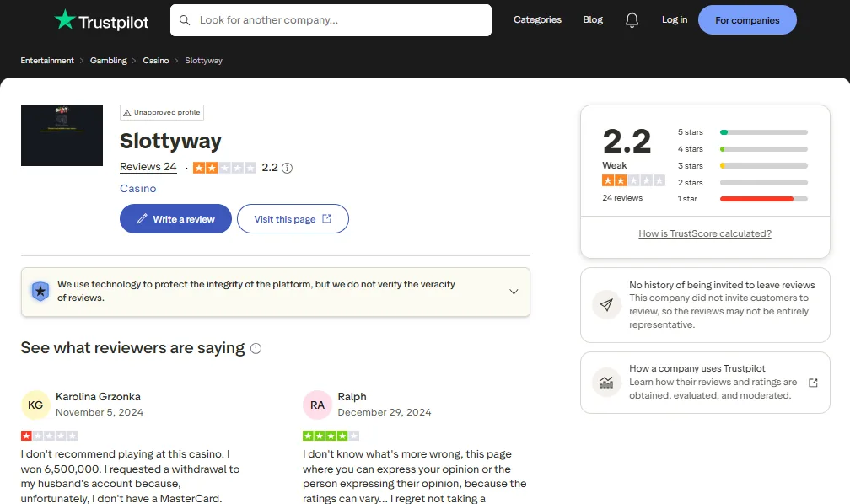
Task: Go to Casino breadcrumb
Action: 155,60
